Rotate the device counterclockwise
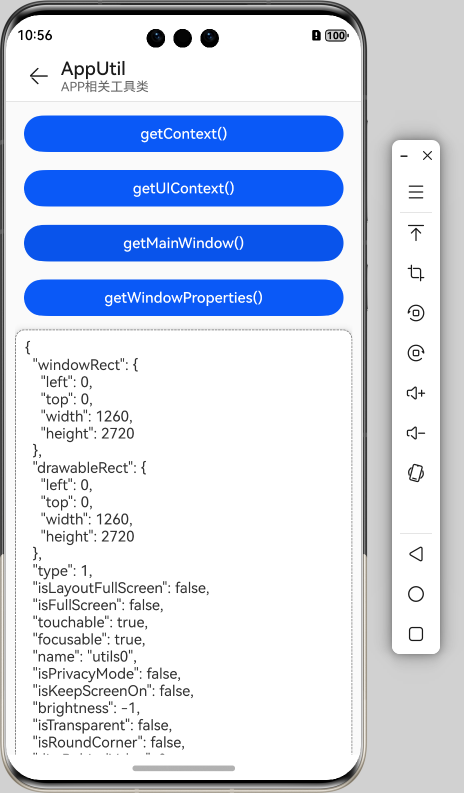 click(x=416, y=313)
